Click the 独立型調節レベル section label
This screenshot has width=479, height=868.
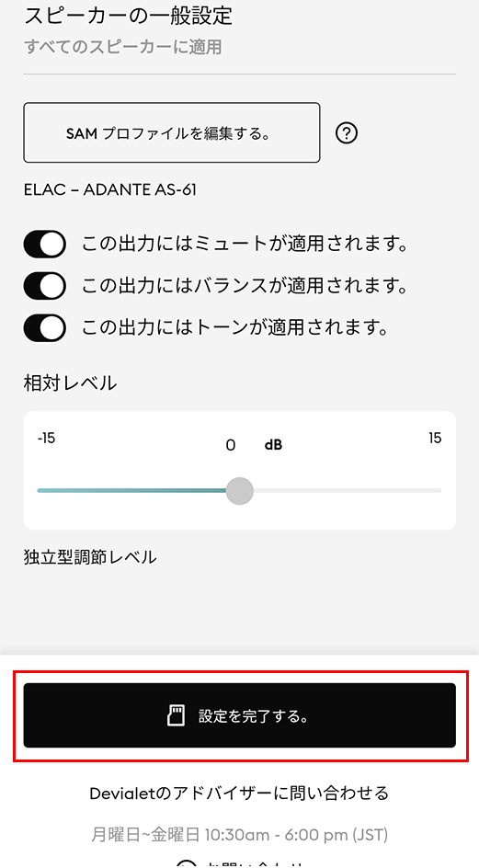[x=90, y=556]
